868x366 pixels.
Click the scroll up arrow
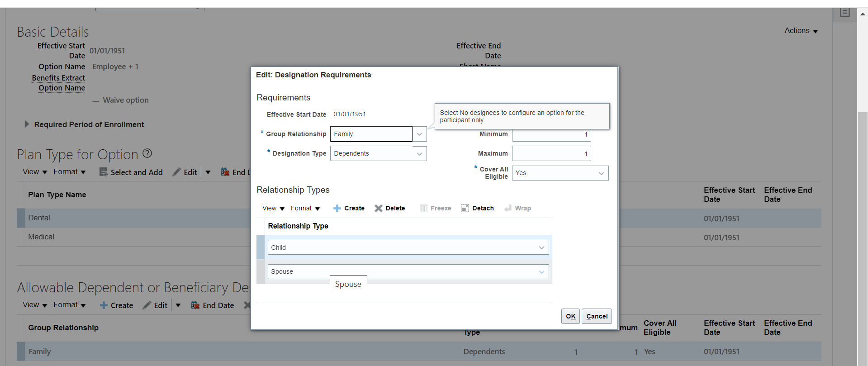(863, 14)
